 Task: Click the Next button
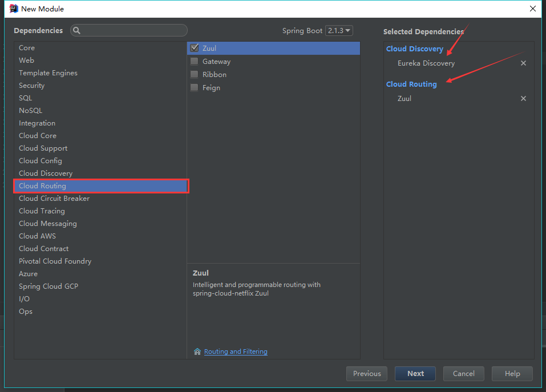(415, 374)
